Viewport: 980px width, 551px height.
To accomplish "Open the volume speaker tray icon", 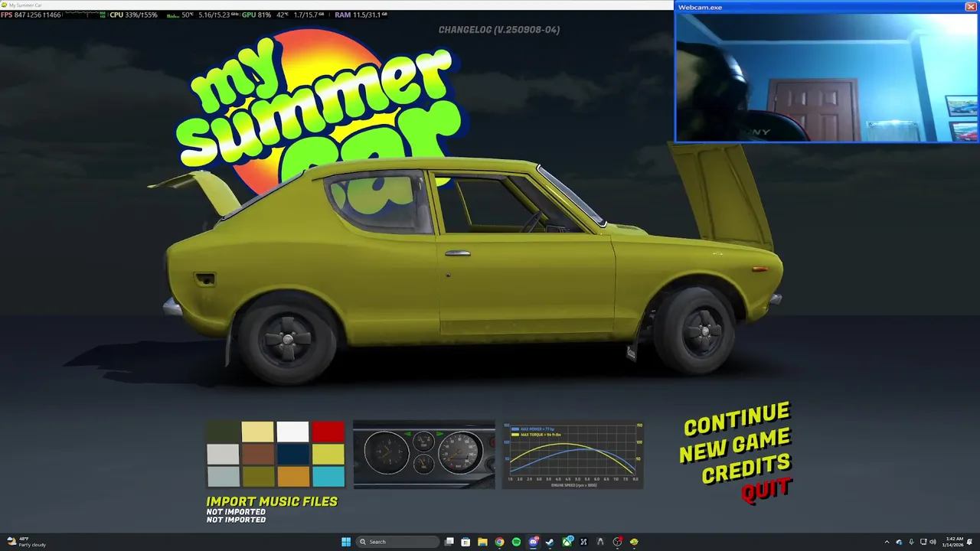I will click(x=933, y=542).
